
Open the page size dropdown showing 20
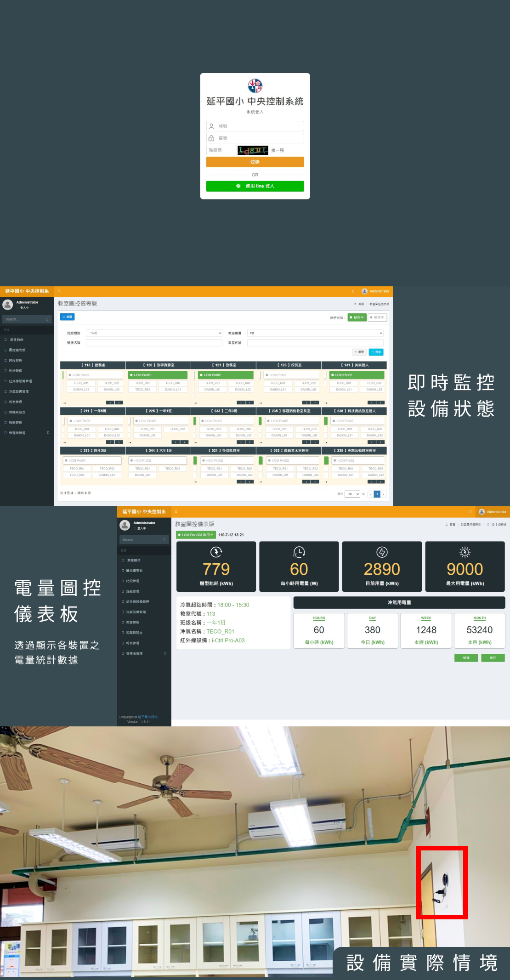point(352,494)
